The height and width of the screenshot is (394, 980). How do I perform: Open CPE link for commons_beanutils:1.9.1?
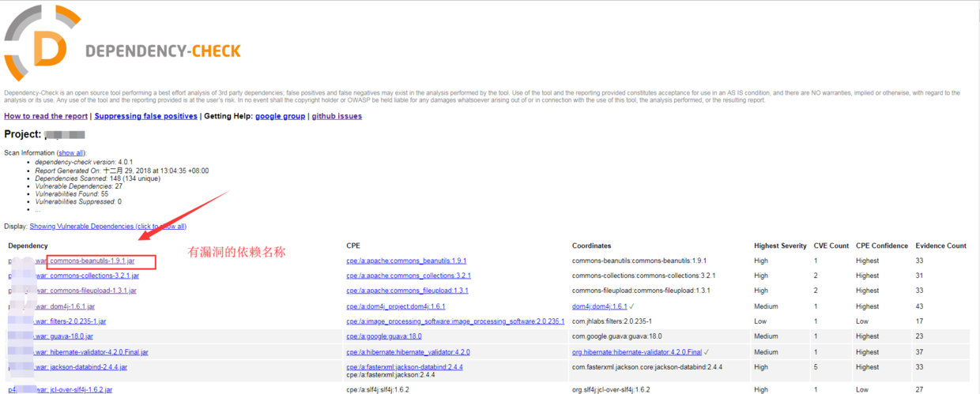tap(406, 261)
